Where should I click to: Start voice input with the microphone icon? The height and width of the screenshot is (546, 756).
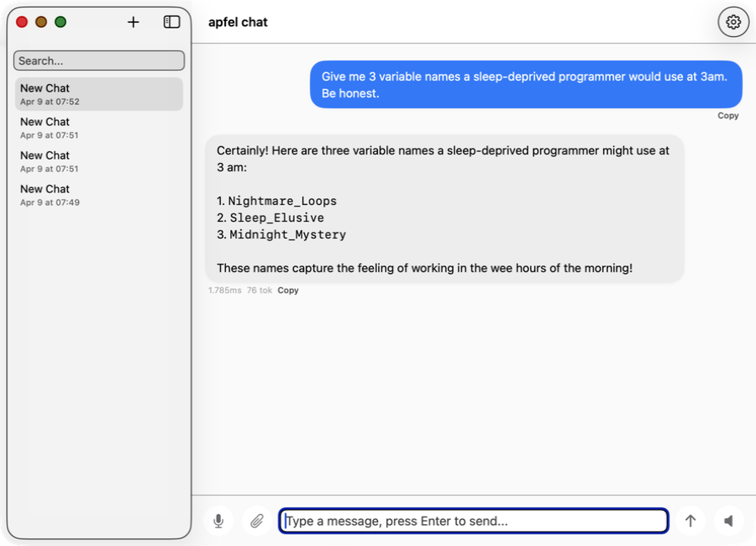(218, 521)
